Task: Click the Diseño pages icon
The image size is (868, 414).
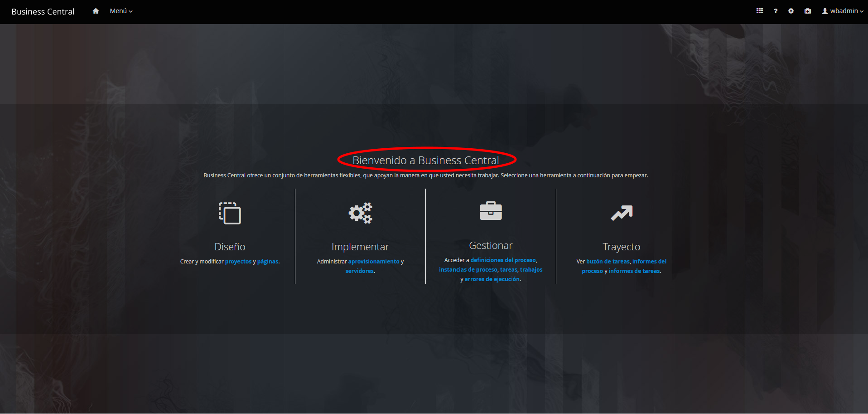Action: click(x=230, y=213)
